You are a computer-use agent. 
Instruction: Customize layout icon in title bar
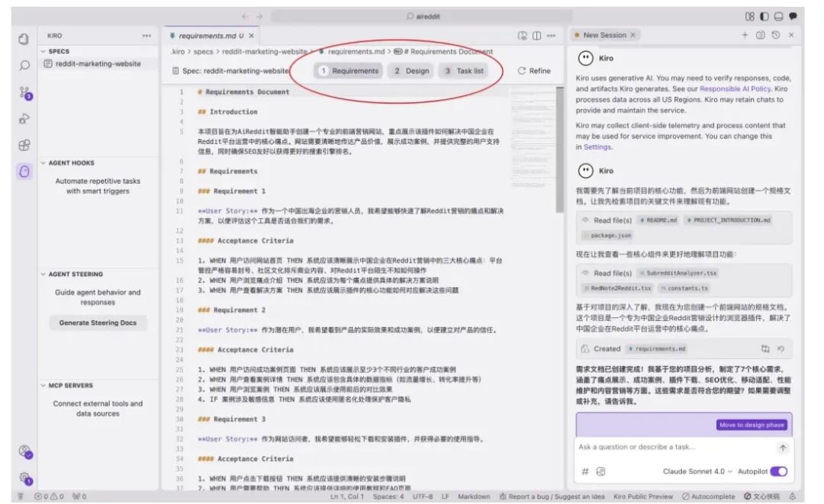pos(750,17)
